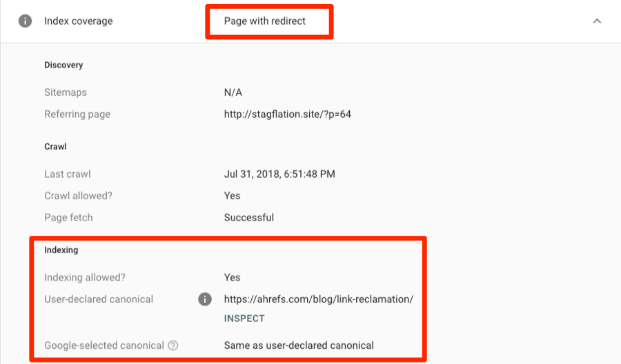
Task: Click the ahrefs.com link-reclamation canonical URL
Action: pos(318,299)
